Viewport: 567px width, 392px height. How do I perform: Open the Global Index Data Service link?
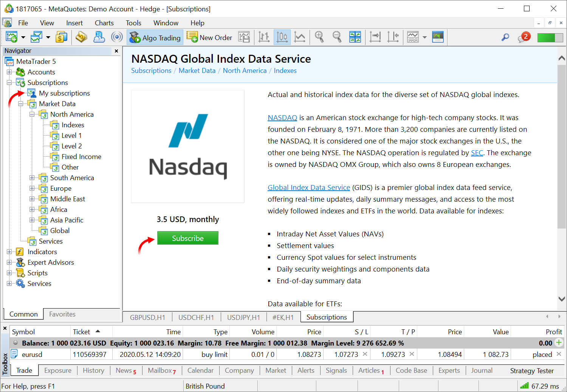[308, 187]
